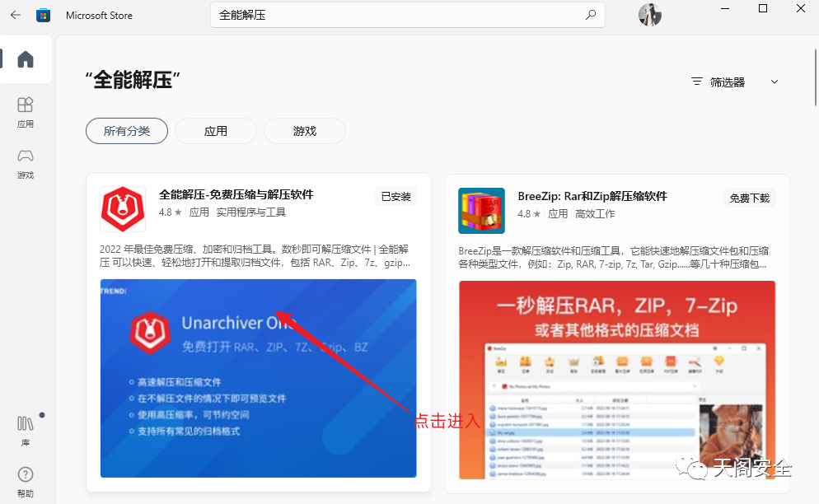Click the Microsoft Store logo icon

coord(44,15)
